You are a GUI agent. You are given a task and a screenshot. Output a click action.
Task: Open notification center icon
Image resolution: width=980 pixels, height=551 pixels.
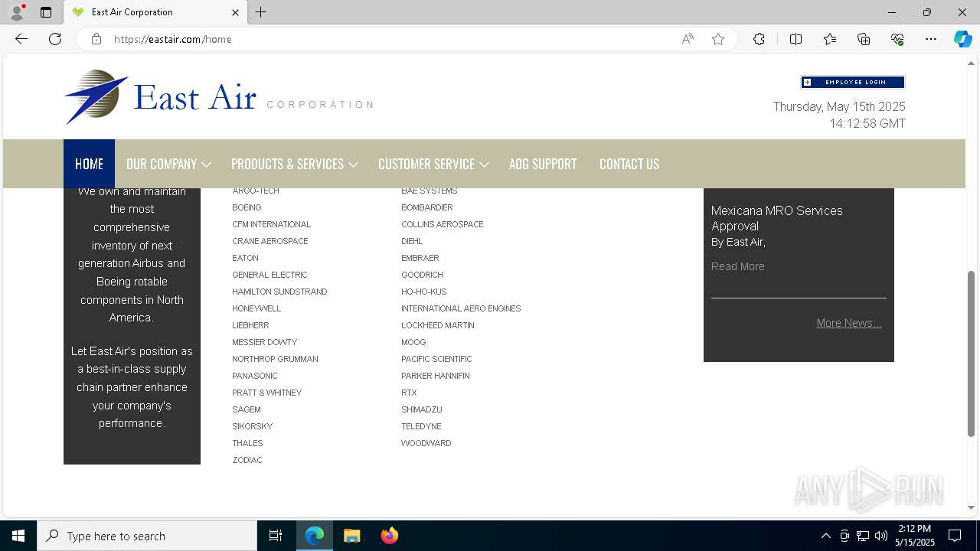(955, 536)
